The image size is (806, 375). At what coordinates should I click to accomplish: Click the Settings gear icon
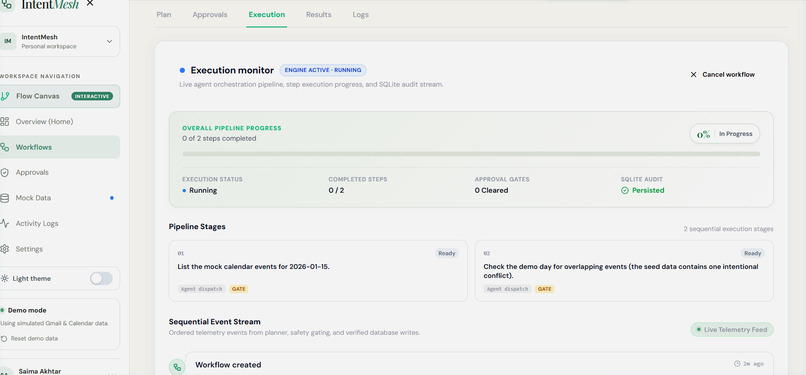(5, 249)
